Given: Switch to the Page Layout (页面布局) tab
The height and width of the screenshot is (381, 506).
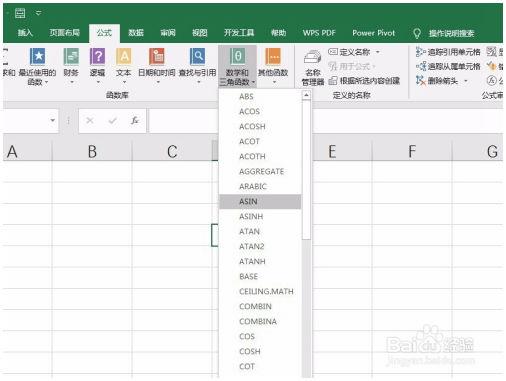Looking at the screenshot, I should click(65, 33).
